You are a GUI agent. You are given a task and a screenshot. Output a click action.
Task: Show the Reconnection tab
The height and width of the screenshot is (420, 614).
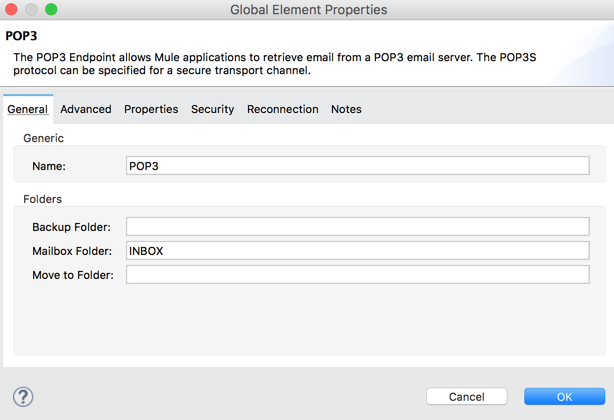point(282,109)
